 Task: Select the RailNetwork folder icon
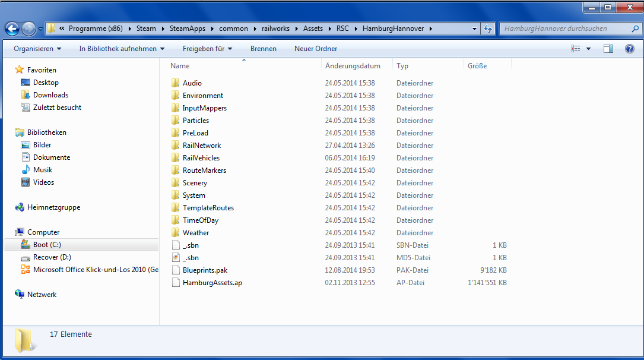click(175, 145)
